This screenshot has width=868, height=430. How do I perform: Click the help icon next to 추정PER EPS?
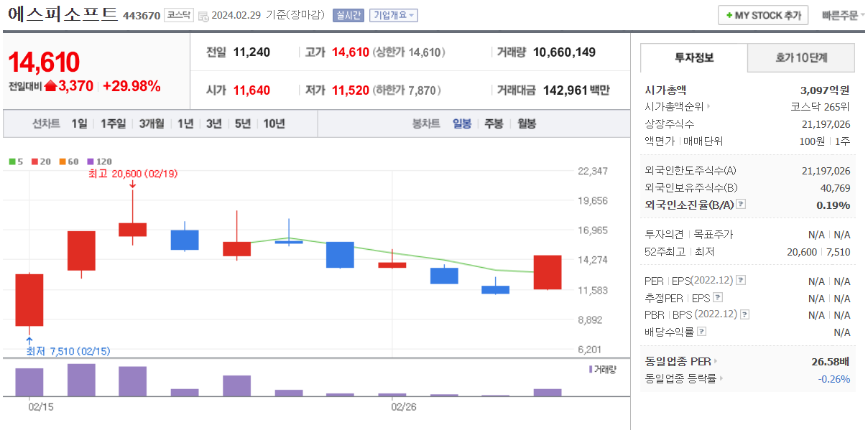[x=717, y=297]
